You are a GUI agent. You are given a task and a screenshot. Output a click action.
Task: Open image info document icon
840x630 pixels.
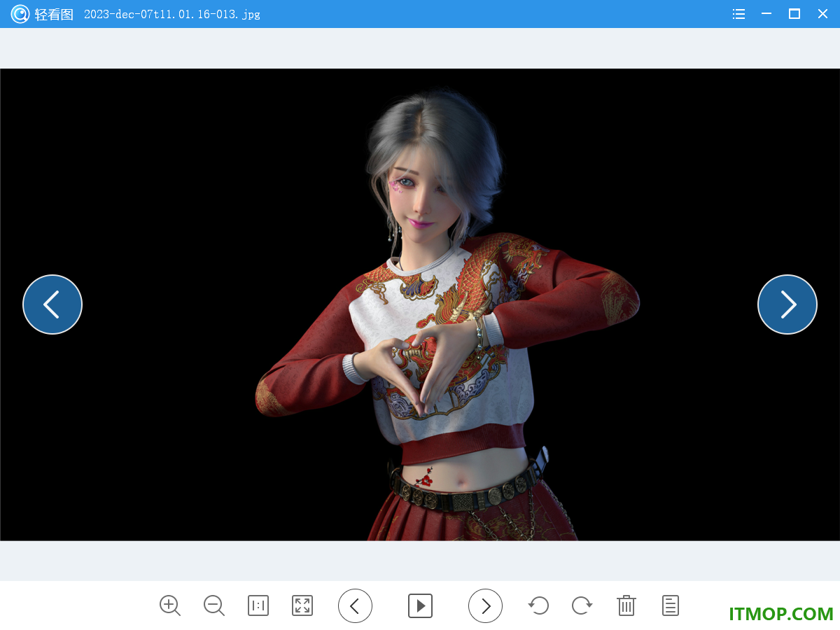tap(671, 605)
